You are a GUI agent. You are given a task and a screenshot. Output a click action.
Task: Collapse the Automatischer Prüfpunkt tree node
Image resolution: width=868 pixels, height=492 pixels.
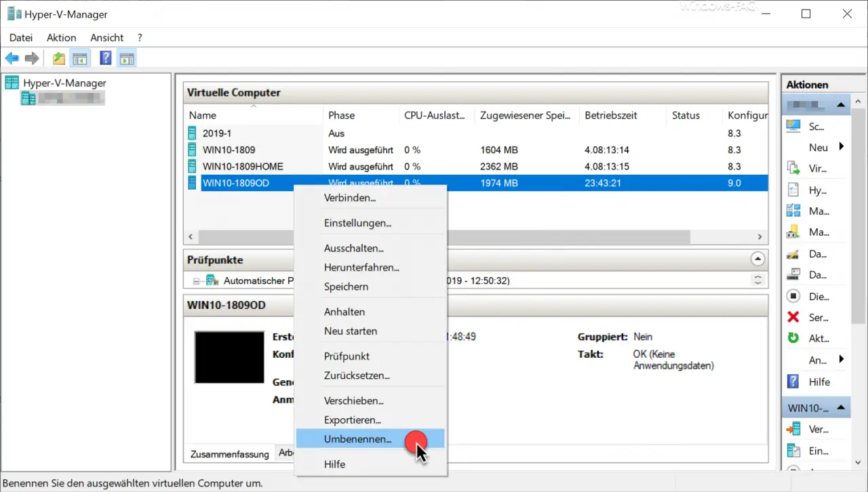point(197,281)
